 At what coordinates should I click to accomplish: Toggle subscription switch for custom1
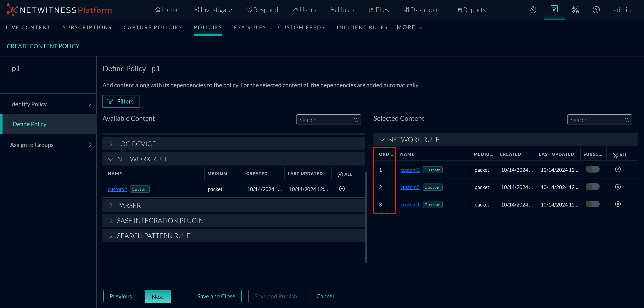click(592, 204)
